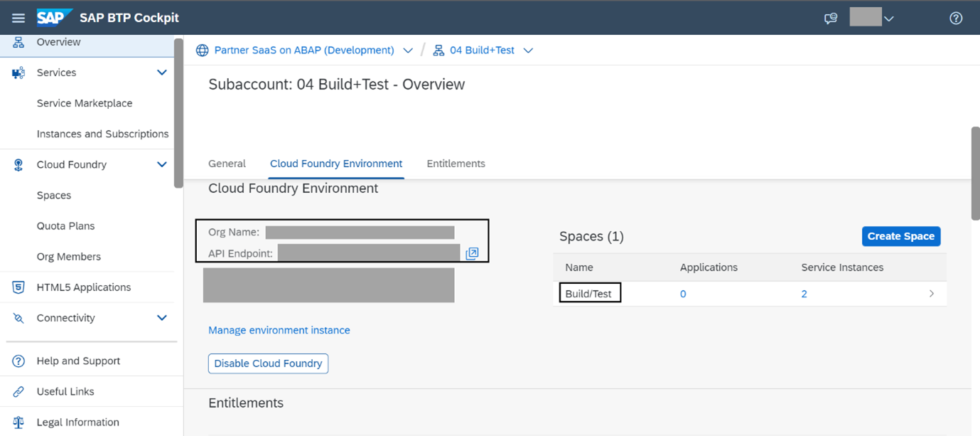Click the Cloud Foundry label in sidebar

coord(72,164)
